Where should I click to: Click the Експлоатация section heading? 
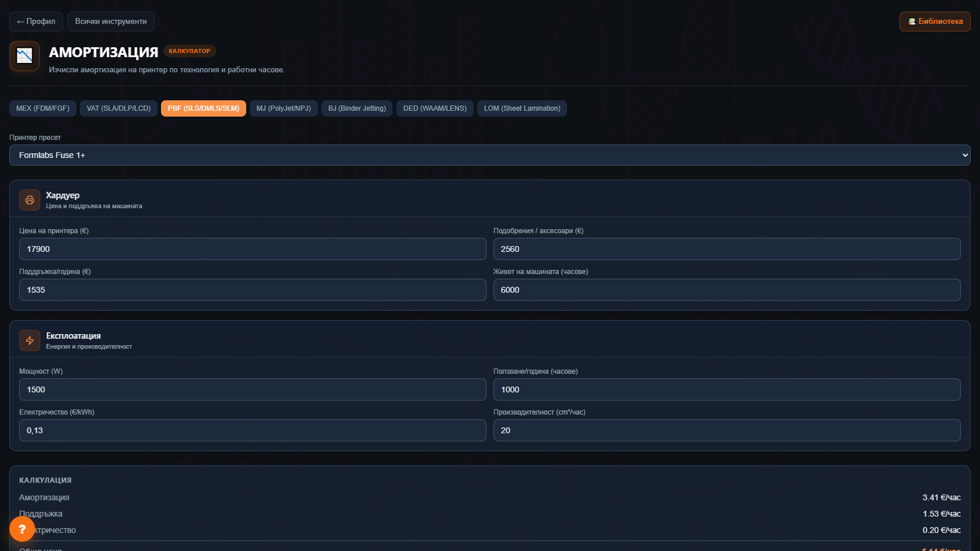pyautogui.click(x=73, y=336)
